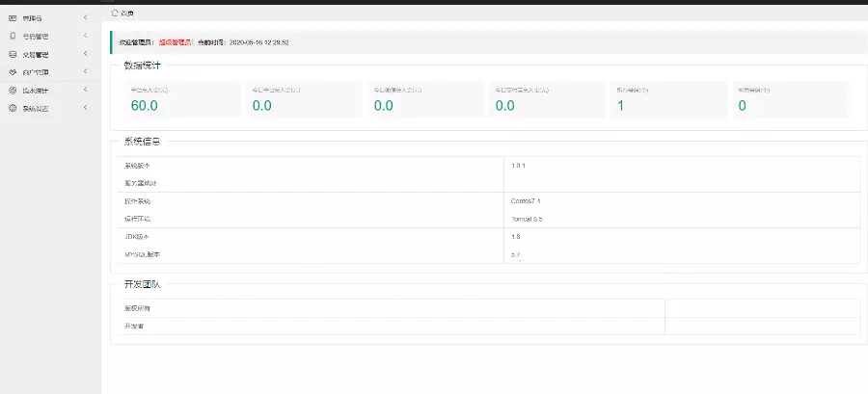Click the statistics card showing 1
The image size is (868, 394).
coord(668,99)
